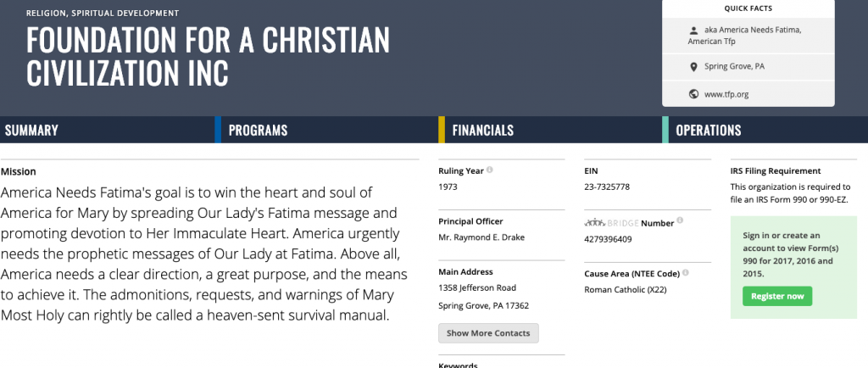Open the Ruling Year info tooltip icon
This screenshot has width=868, height=368.
489,170
